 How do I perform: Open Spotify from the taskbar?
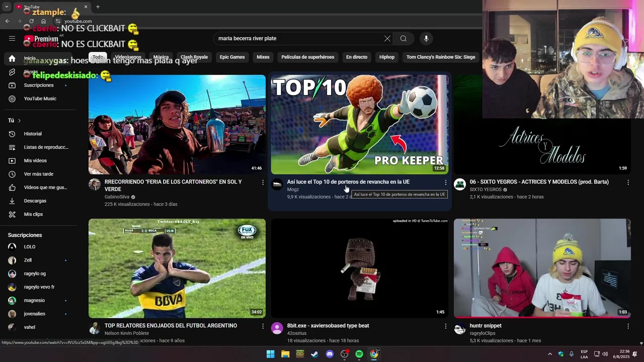pos(359,354)
